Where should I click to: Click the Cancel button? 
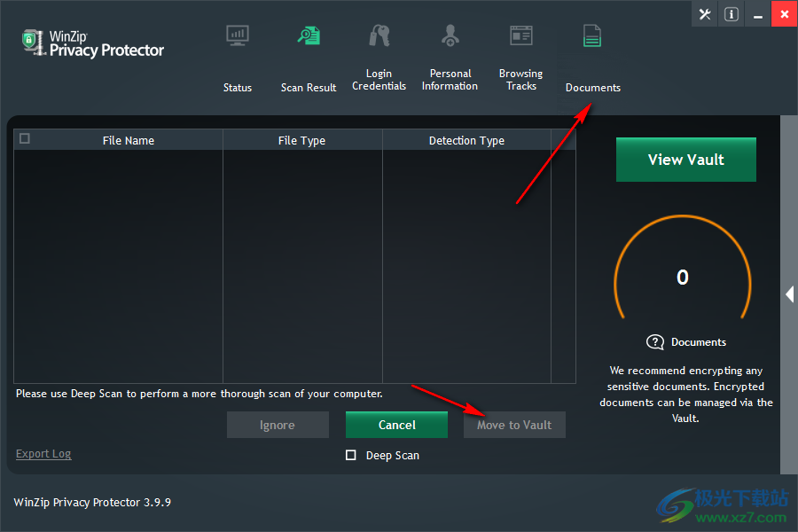(x=397, y=425)
